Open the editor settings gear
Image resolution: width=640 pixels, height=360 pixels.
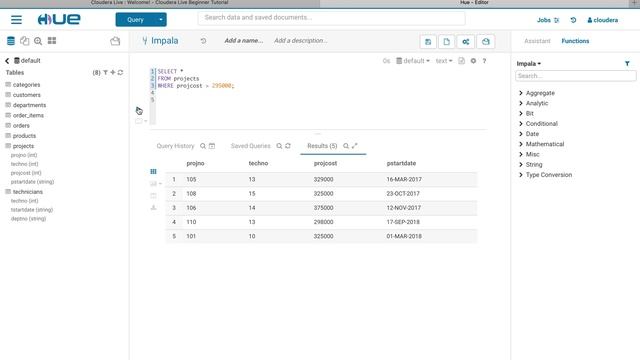pos(473,61)
